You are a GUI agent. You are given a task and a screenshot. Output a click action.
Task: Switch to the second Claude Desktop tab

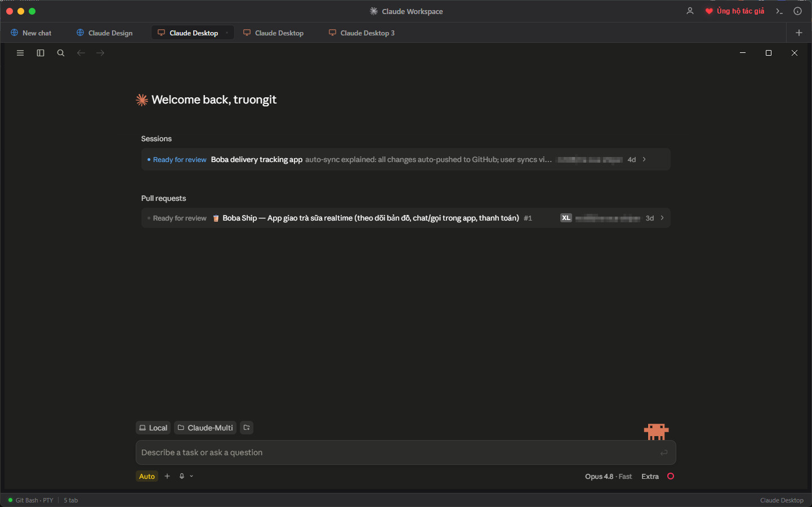[274, 33]
